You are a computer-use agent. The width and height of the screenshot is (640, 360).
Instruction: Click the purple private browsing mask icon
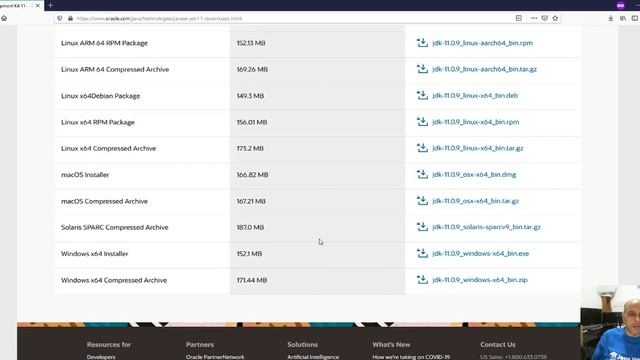click(621, 5)
